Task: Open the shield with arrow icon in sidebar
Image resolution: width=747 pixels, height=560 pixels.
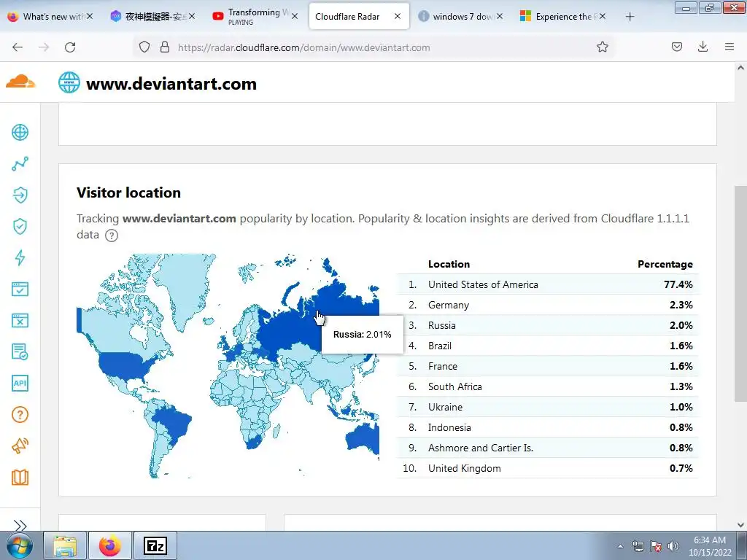Action: tap(20, 195)
